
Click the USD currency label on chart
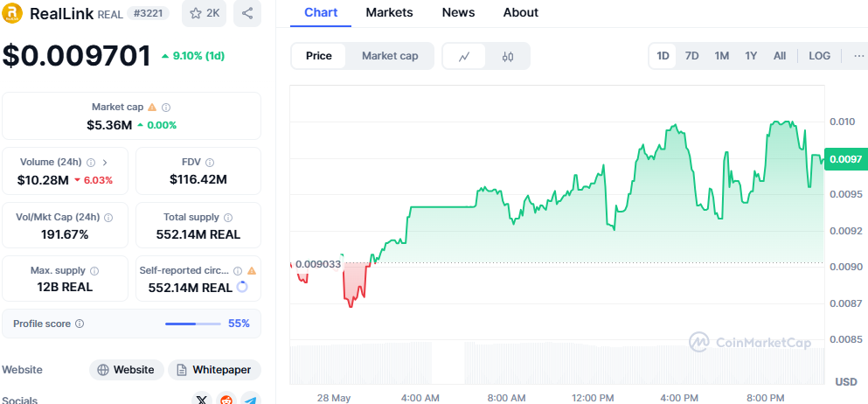pyautogui.click(x=846, y=382)
